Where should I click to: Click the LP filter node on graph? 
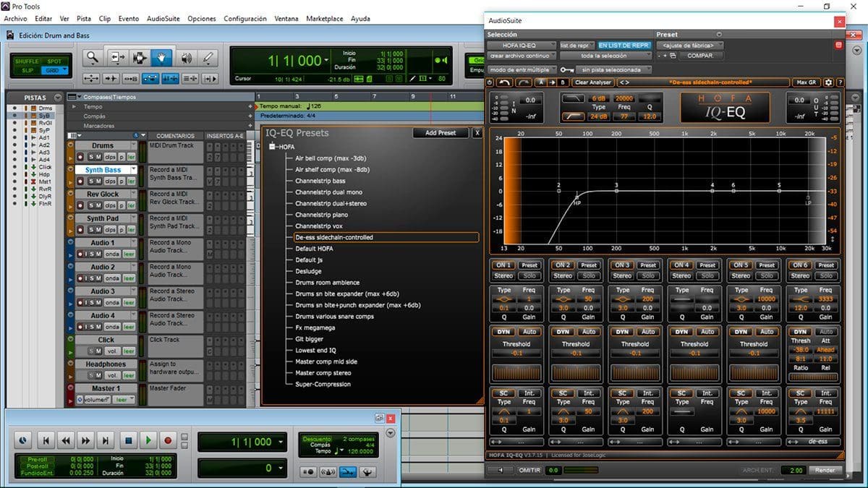coord(808,197)
